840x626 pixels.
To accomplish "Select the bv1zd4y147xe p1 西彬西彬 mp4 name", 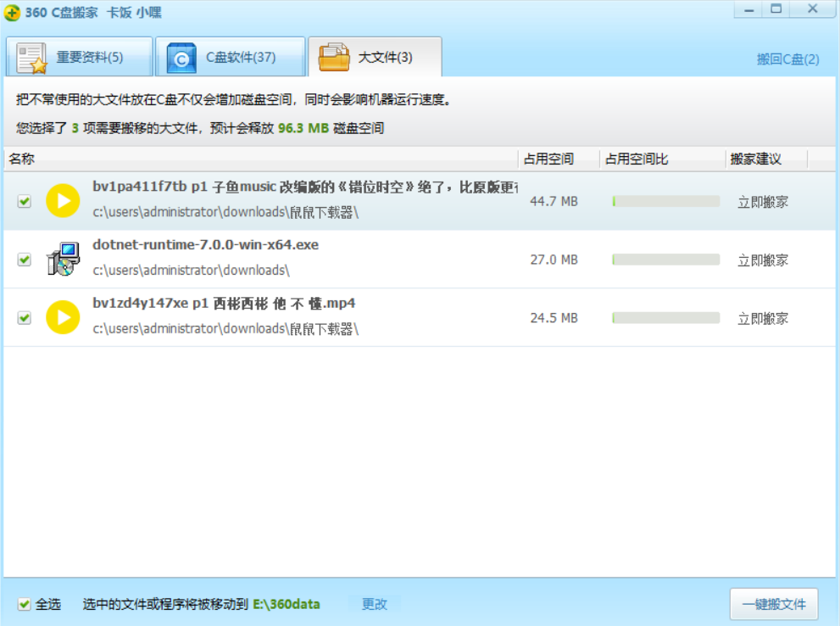I will (224, 304).
